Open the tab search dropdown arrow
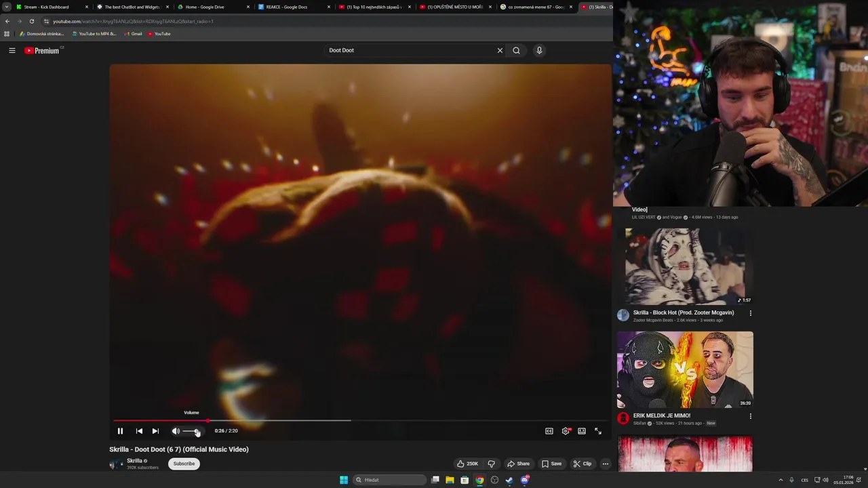This screenshot has height=488, width=868. coord(6,7)
